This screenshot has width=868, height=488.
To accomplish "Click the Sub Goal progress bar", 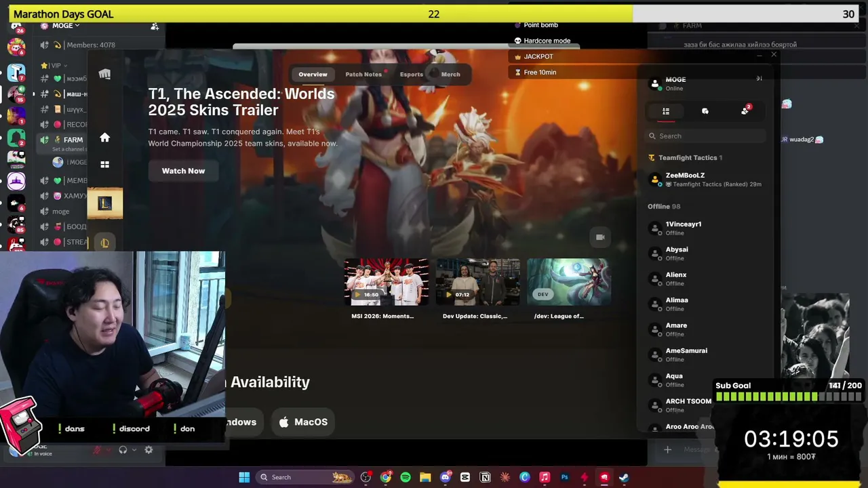I will click(x=789, y=396).
